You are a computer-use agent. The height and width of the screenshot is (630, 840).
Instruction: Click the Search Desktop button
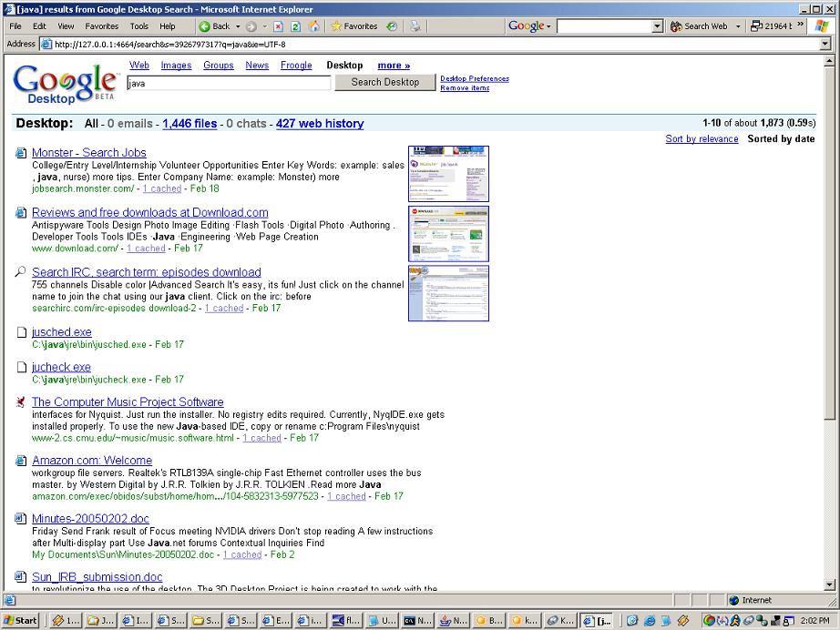[385, 83]
